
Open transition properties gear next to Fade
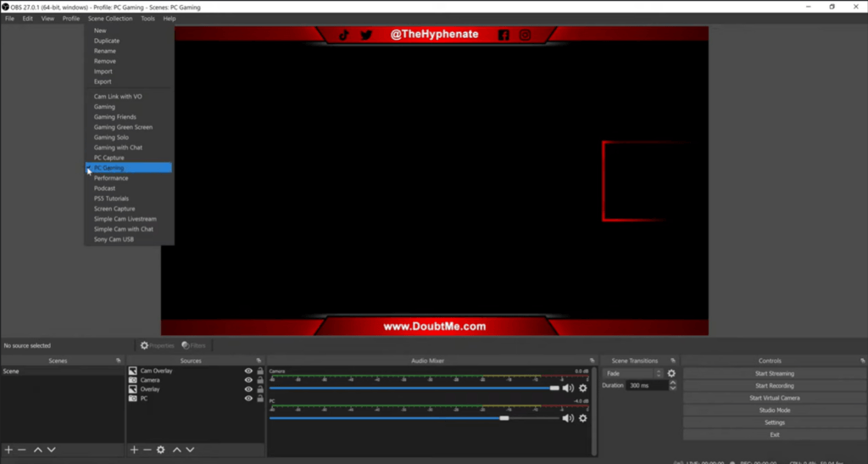pos(671,373)
